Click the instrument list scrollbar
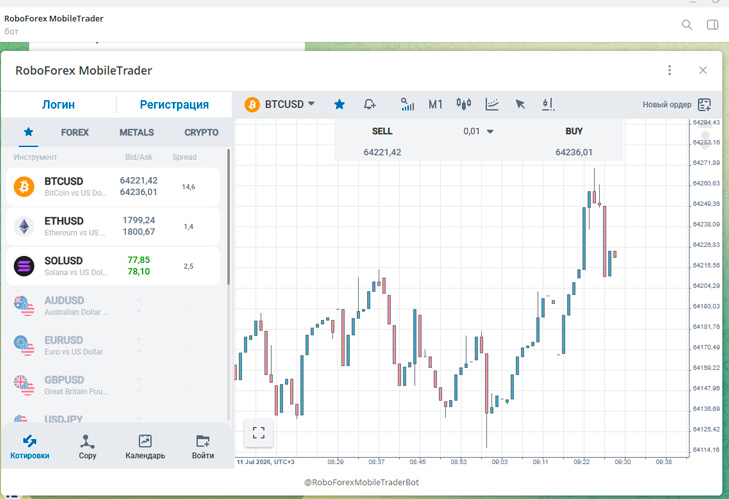The image size is (729, 499). click(x=228, y=217)
